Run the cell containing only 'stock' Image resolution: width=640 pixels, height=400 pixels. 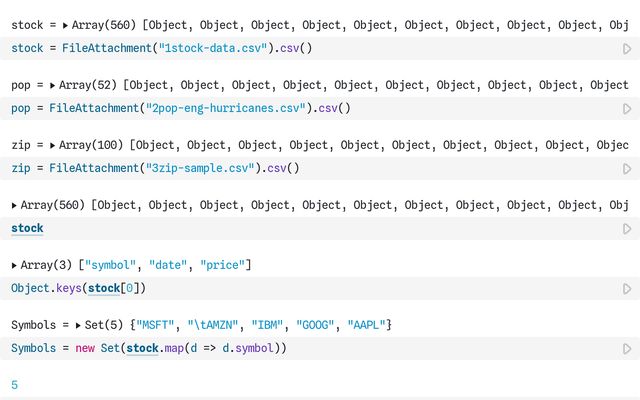pyautogui.click(x=627, y=229)
